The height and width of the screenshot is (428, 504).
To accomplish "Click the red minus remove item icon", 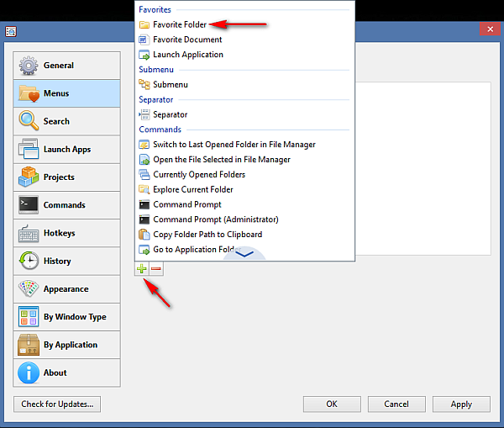I will (x=156, y=269).
